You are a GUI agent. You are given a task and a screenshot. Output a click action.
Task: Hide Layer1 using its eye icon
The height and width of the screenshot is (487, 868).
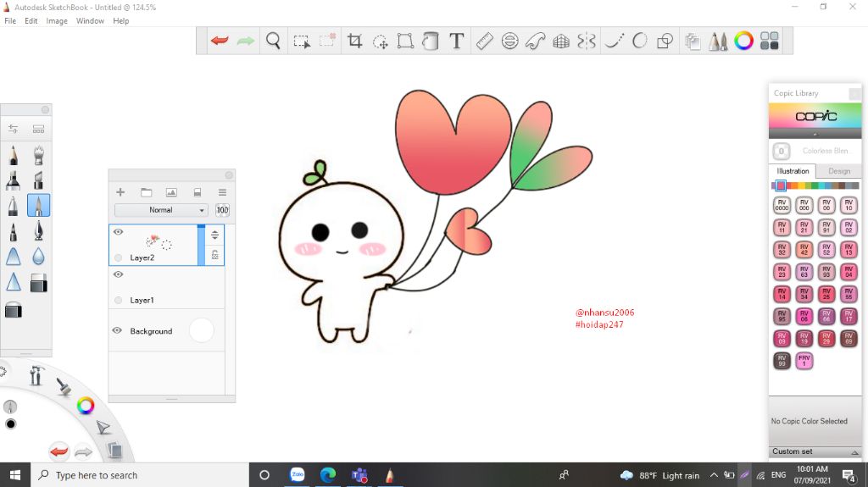point(118,274)
